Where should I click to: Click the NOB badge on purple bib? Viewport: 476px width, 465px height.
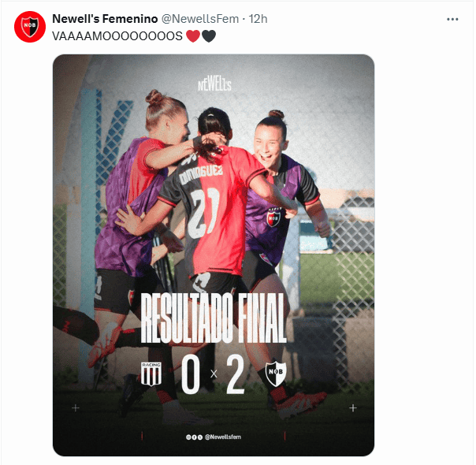[x=273, y=218]
